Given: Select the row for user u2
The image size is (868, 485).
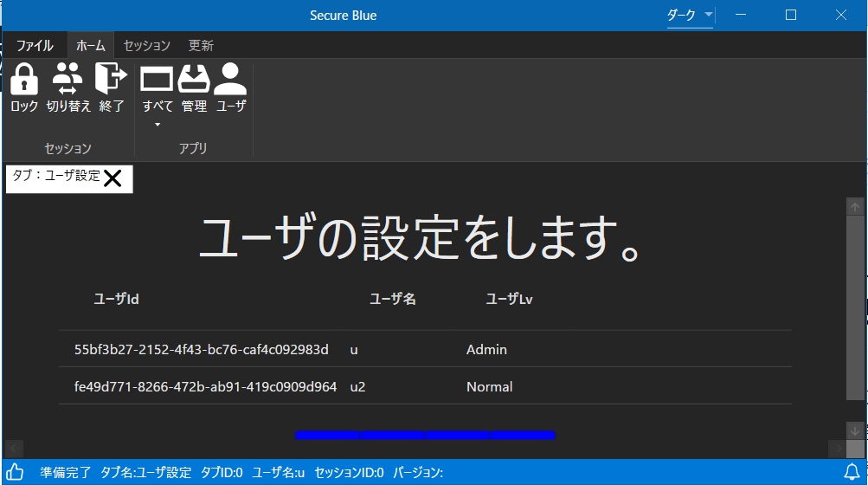Looking at the screenshot, I should coord(425,386).
